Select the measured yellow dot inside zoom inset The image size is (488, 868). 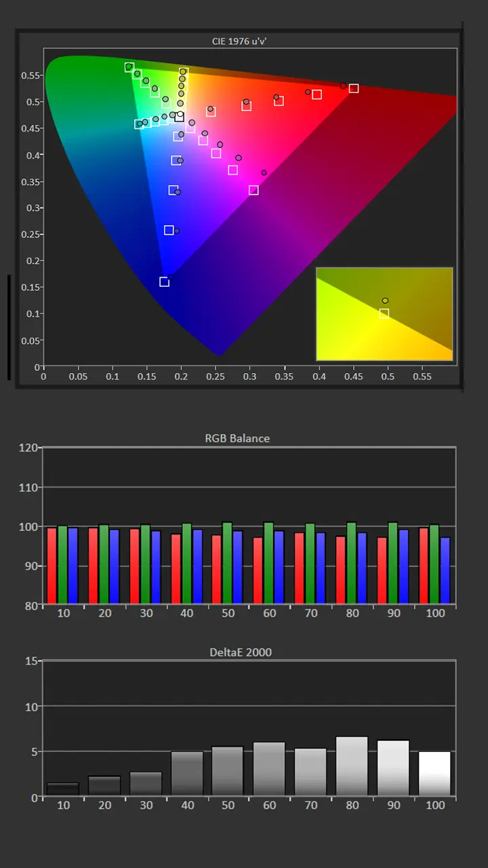point(385,300)
